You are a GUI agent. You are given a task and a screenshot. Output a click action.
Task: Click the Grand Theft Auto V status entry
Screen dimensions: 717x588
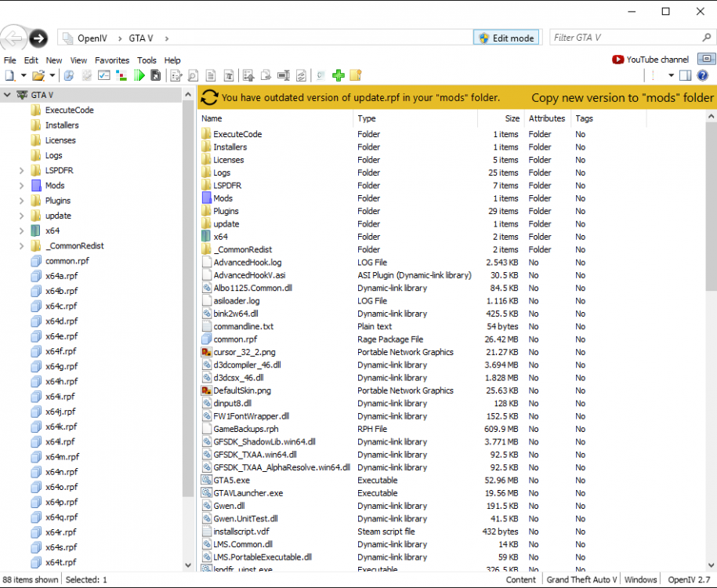point(581,579)
